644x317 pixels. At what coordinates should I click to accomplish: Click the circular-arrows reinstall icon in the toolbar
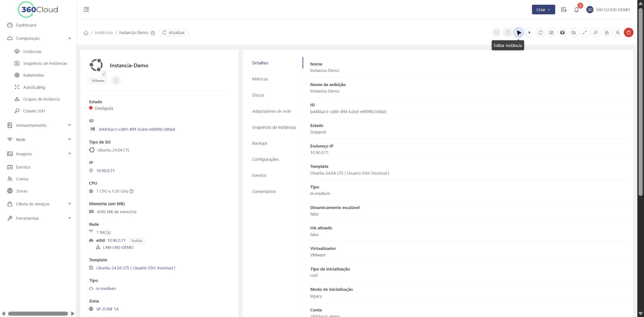(x=540, y=33)
